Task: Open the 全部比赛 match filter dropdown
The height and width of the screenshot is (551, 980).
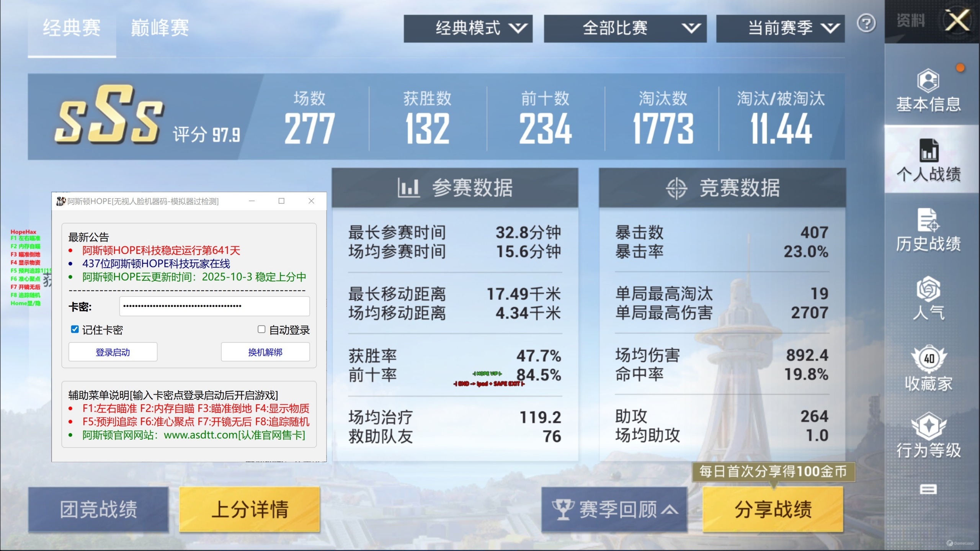Action: coord(625,28)
